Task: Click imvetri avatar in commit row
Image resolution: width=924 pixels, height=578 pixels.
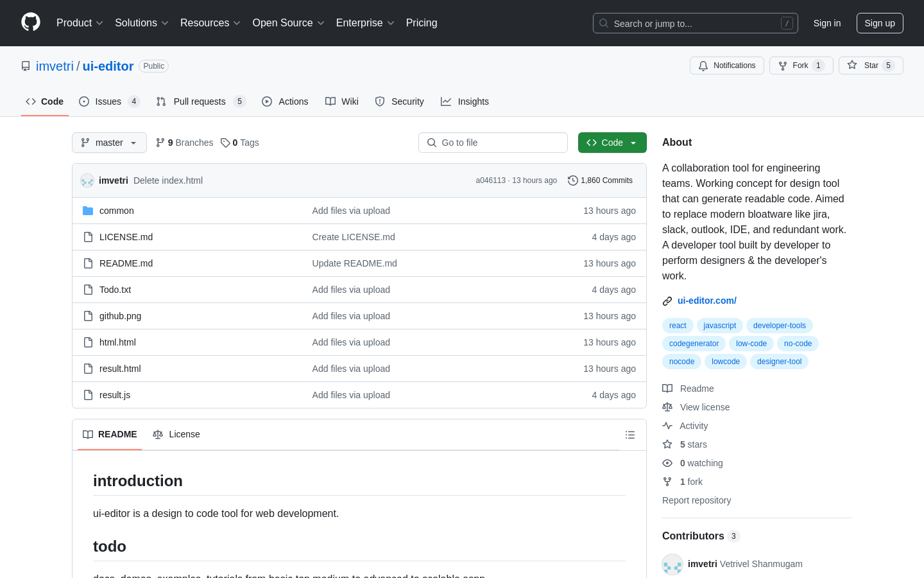Action: click(87, 180)
